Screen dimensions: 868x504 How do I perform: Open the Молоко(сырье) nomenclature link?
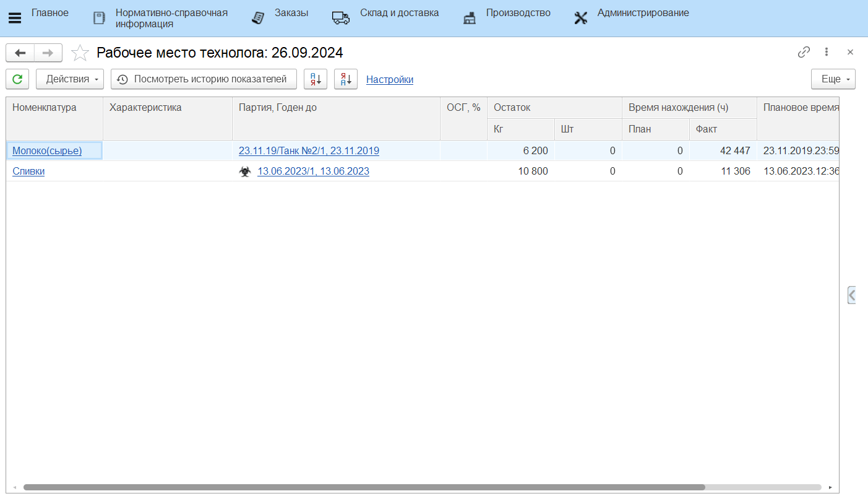point(47,150)
